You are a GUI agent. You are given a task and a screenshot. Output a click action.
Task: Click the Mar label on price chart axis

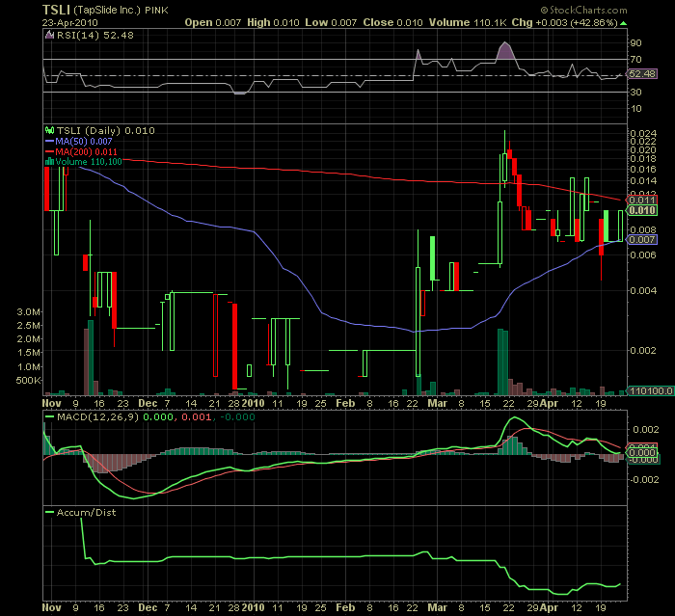[x=438, y=403]
